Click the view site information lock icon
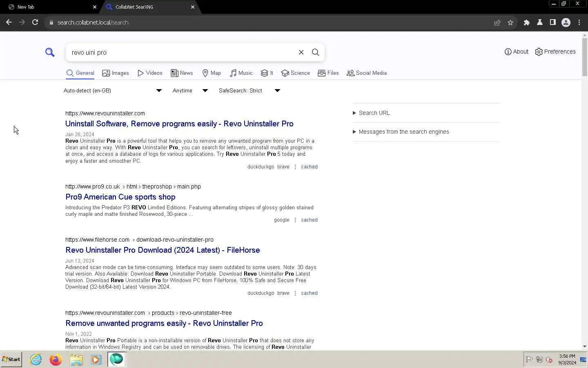588x368 pixels. tap(51, 22)
